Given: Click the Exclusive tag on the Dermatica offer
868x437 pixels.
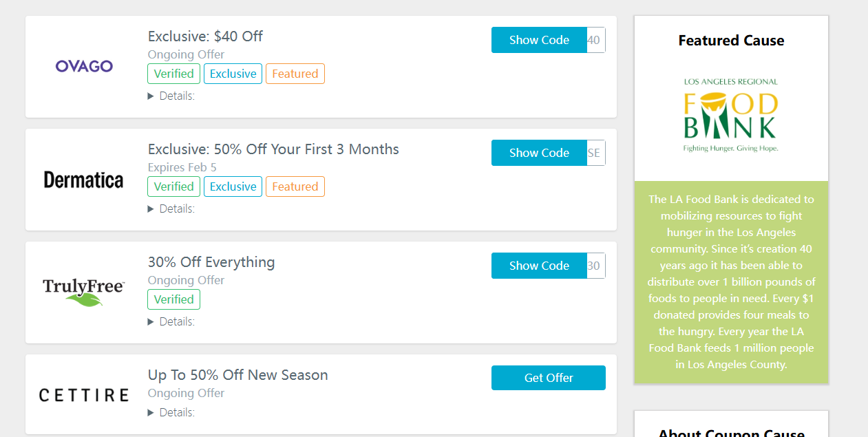Looking at the screenshot, I should [233, 186].
